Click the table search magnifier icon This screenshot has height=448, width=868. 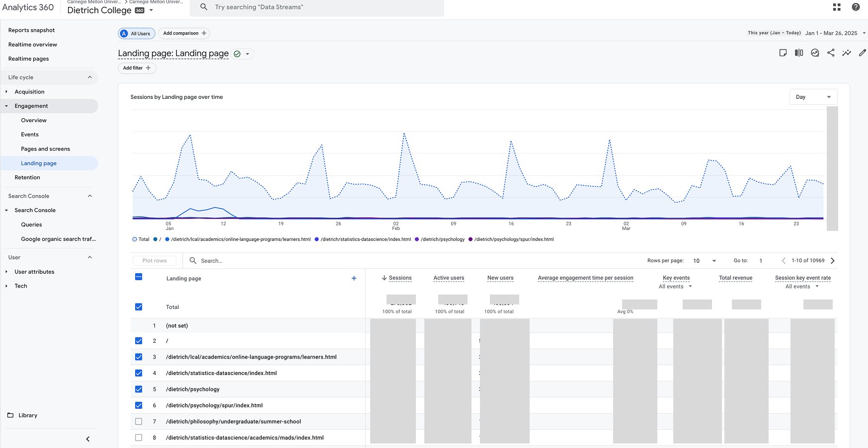[193, 260]
